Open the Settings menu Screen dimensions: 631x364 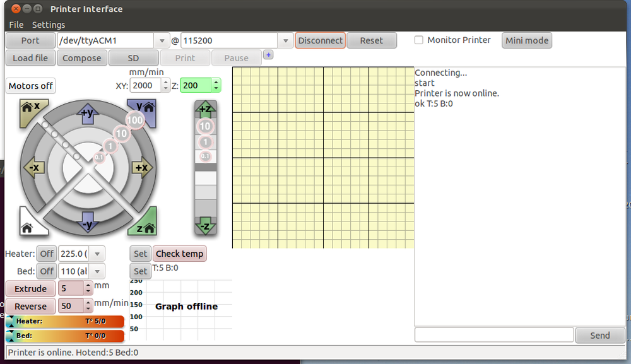pyautogui.click(x=49, y=25)
